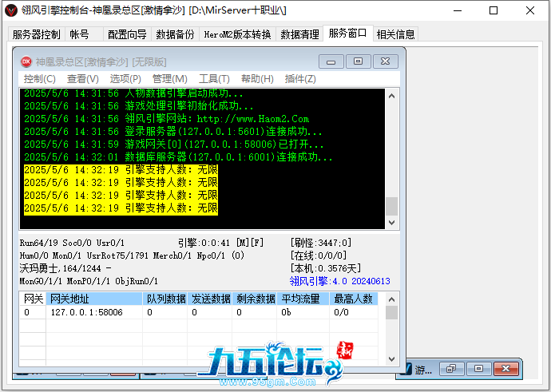This screenshot has width=551, height=392.
Task: Click the 队列数据 column header
Action: pos(165,299)
